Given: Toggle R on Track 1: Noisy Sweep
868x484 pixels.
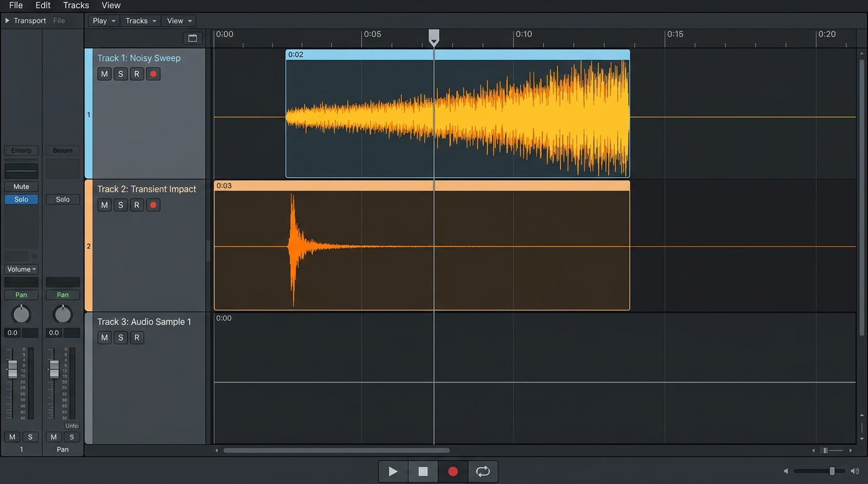Looking at the screenshot, I should tap(137, 74).
